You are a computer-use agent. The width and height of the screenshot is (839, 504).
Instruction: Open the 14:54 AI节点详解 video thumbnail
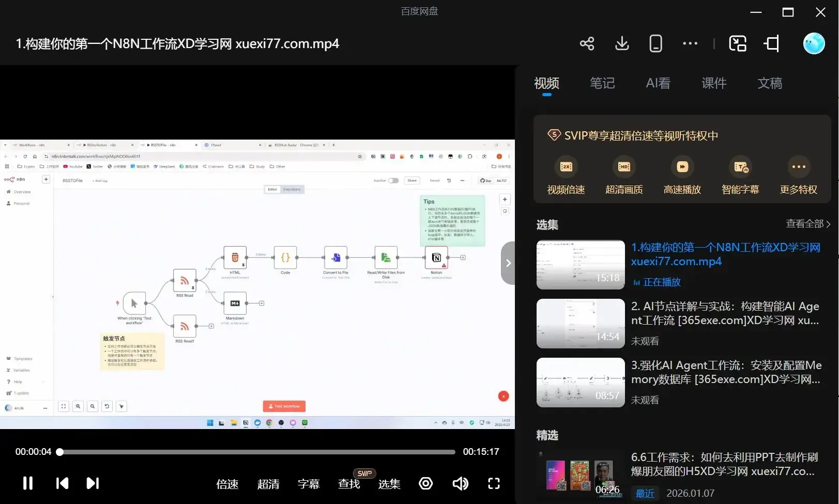click(x=581, y=324)
